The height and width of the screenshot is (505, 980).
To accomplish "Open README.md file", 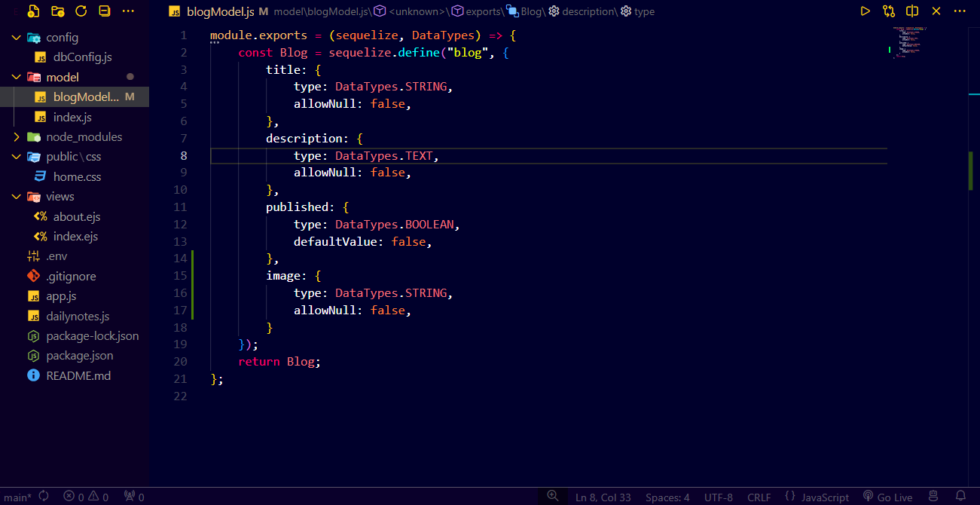I will (x=75, y=375).
